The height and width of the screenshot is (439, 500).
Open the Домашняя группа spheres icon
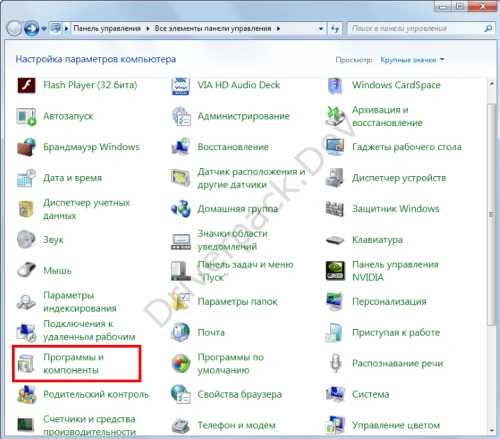click(181, 209)
